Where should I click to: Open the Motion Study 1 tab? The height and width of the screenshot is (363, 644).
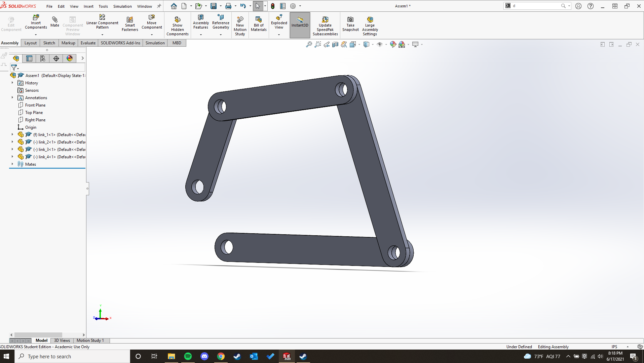(90, 340)
